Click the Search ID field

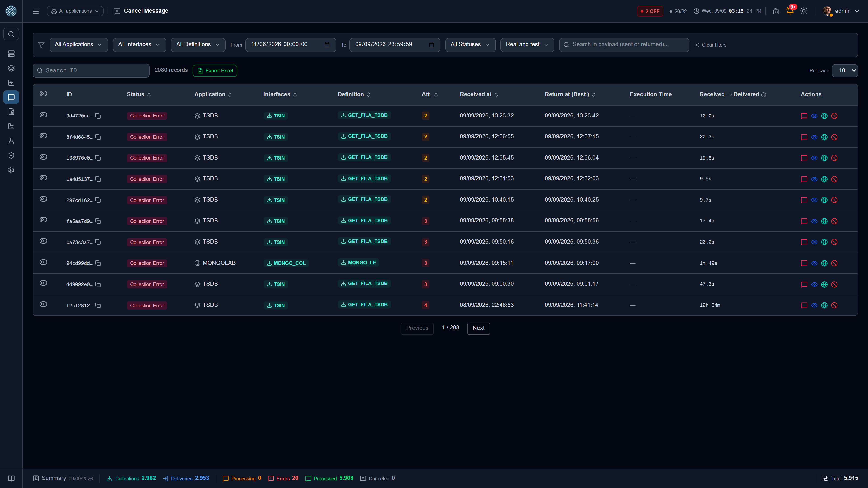(91, 71)
